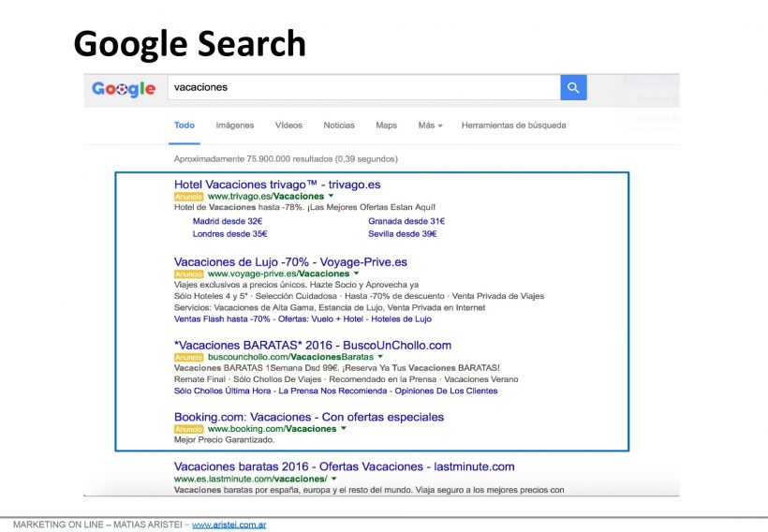Switch to the Vídeos tab
The image size is (768, 532).
(288, 126)
